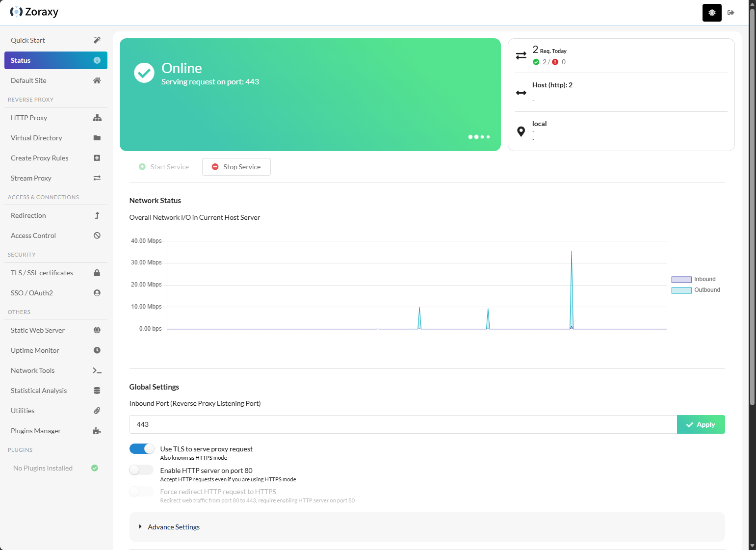Screen dimensions: 756x550
Task: Open the HTTP Proxy page
Action: 56,118
